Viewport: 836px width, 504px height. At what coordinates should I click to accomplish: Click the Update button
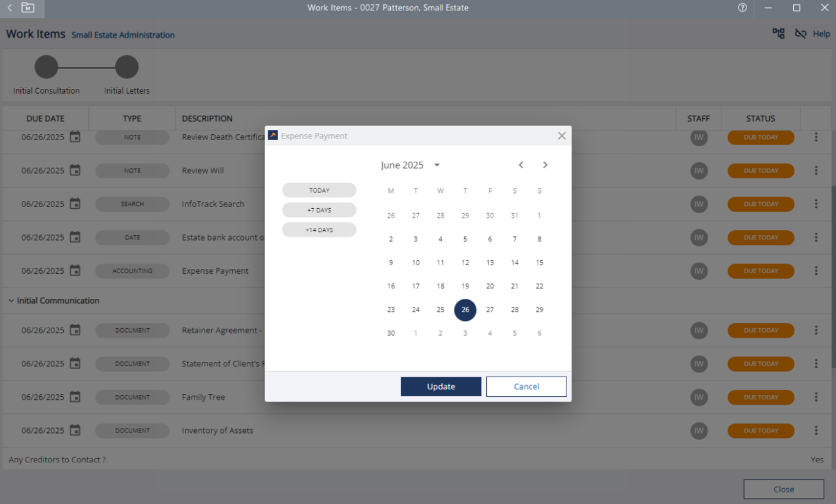[441, 386]
